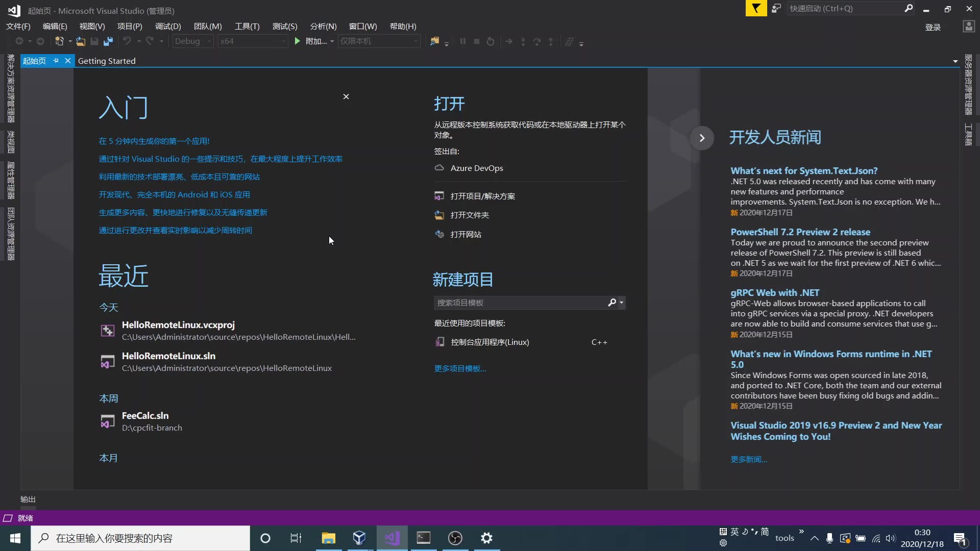The image size is (980, 551).
Task: Click the 快速启动 Quick Launch field
Action: click(x=845, y=8)
